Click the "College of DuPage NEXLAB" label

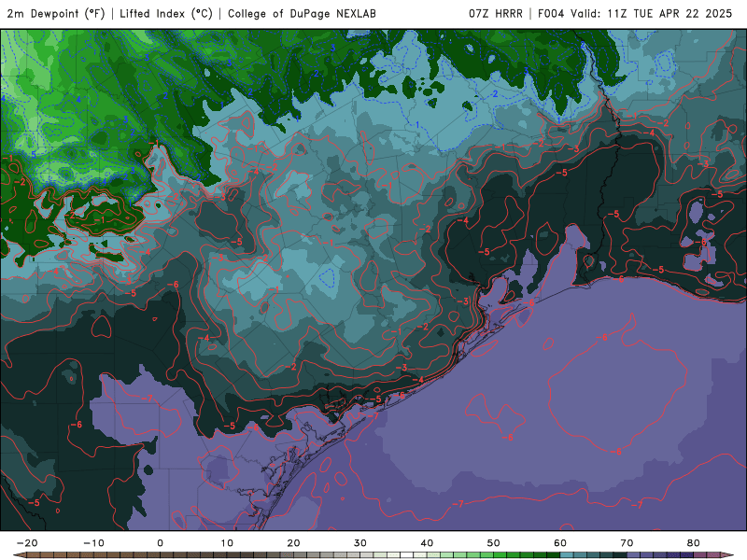(302, 13)
